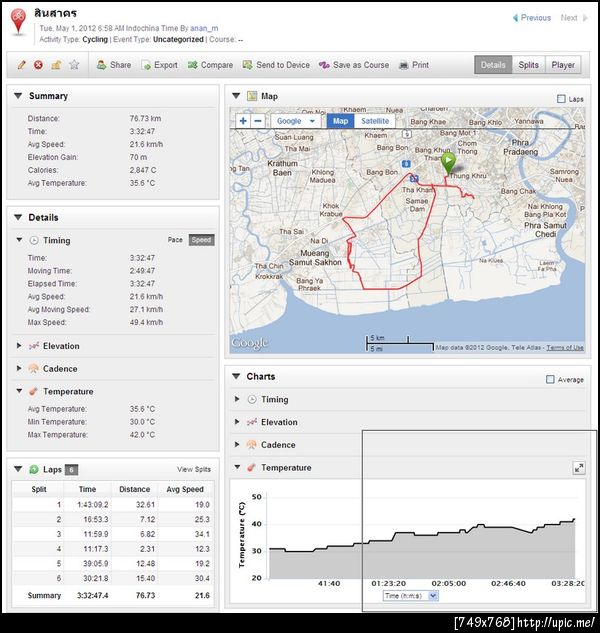Click the temperature chart plot area
The height and width of the screenshot is (633, 600).
422,537
